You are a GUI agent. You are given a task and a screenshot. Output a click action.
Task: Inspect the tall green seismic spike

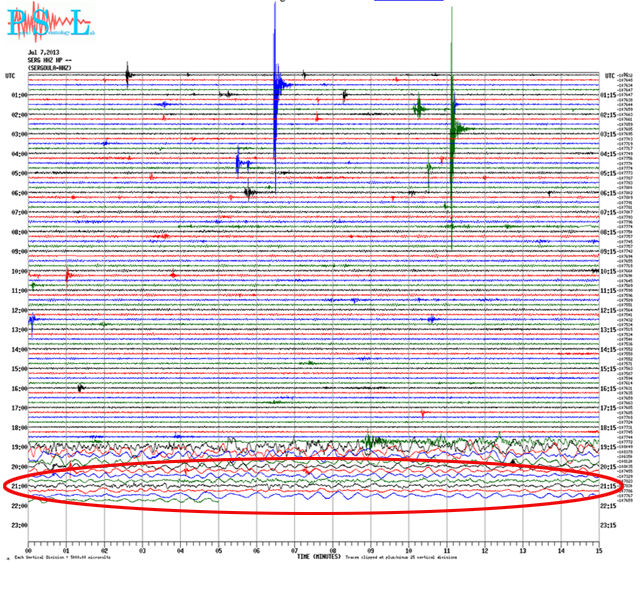coord(452,130)
